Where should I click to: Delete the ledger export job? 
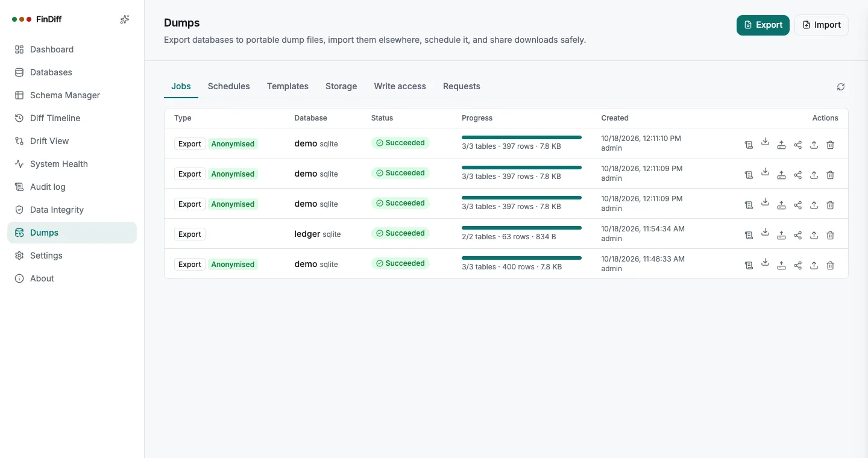tap(830, 235)
